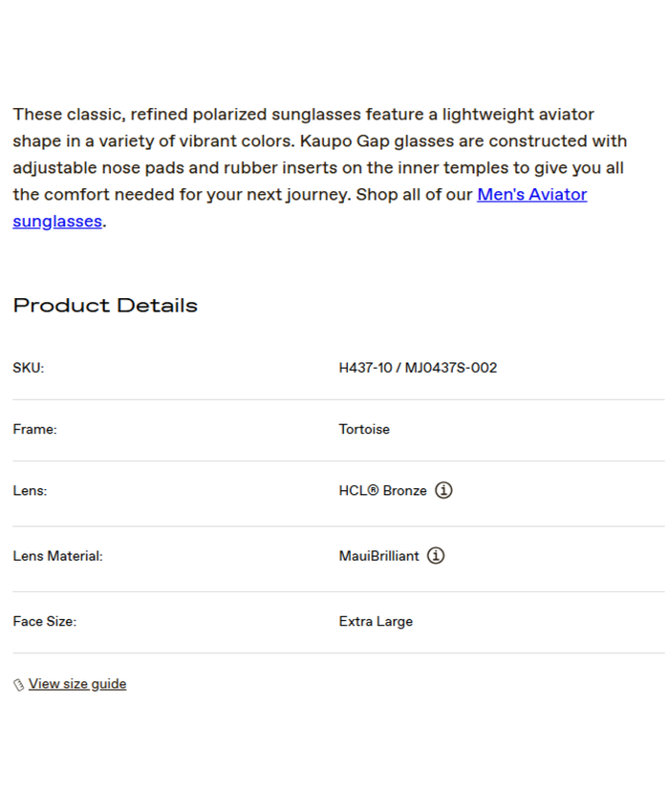Click the words Kaupo Gap in the description

click(344, 141)
